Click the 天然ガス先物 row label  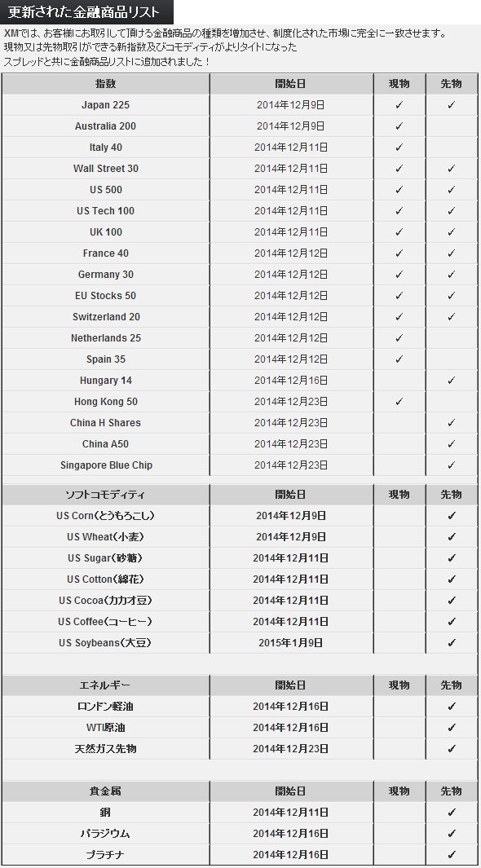(x=106, y=749)
